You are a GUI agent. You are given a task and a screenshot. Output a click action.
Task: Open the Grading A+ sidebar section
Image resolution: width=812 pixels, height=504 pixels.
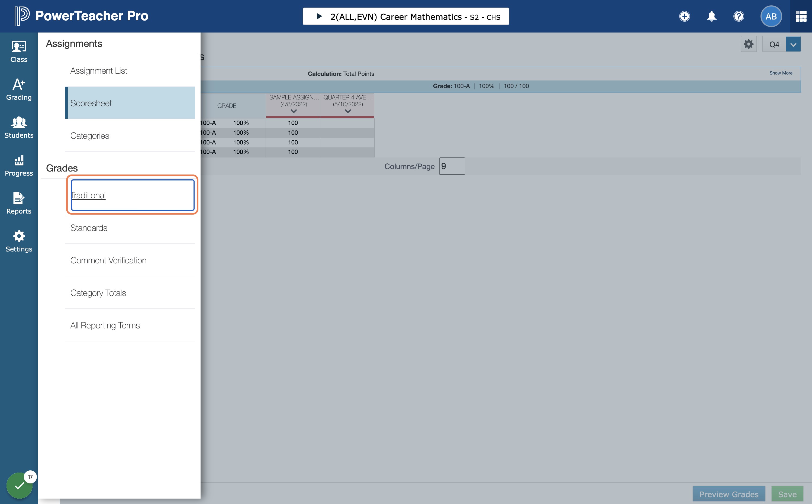pyautogui.click(x=19, y=89)
